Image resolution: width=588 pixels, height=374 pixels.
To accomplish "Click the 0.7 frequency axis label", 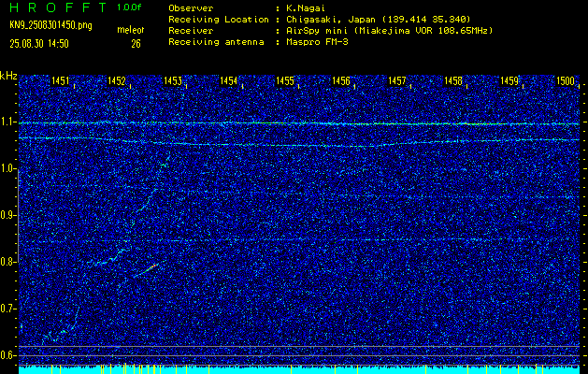I will click(7, 309).
